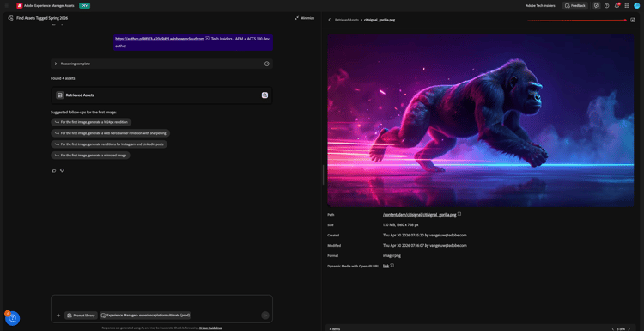The height and width of the screenshot is (331, 644).
Task: Choose 'web hero banner rendition with sharpening' suggestion
Action: pos(110,133)
